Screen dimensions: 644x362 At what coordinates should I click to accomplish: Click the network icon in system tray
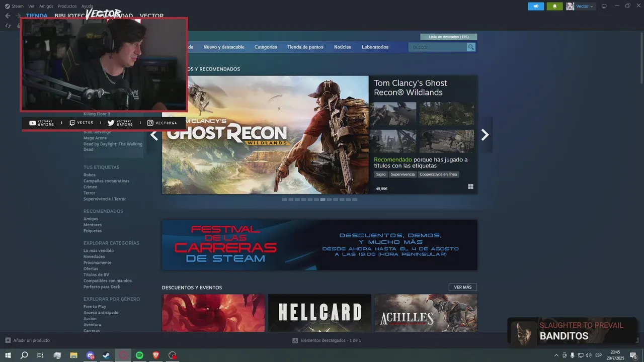pos(580,355)
